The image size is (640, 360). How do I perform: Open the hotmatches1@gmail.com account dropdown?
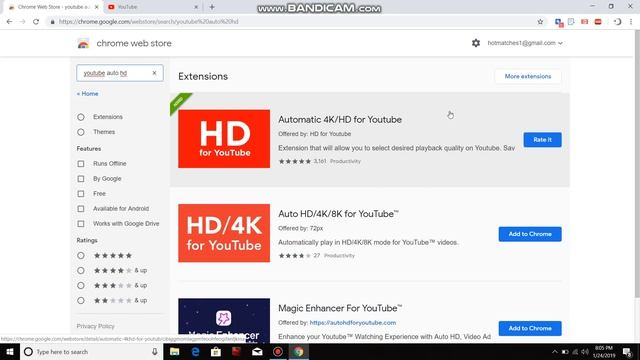coord(525,43)
